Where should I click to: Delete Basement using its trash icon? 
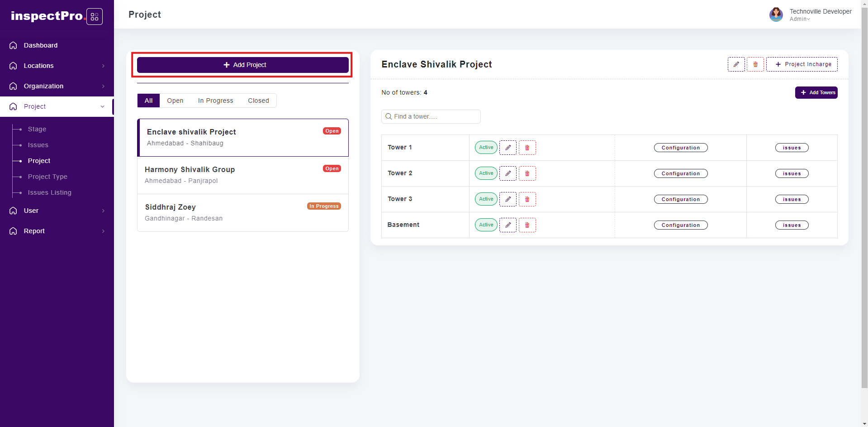[527, 225]
